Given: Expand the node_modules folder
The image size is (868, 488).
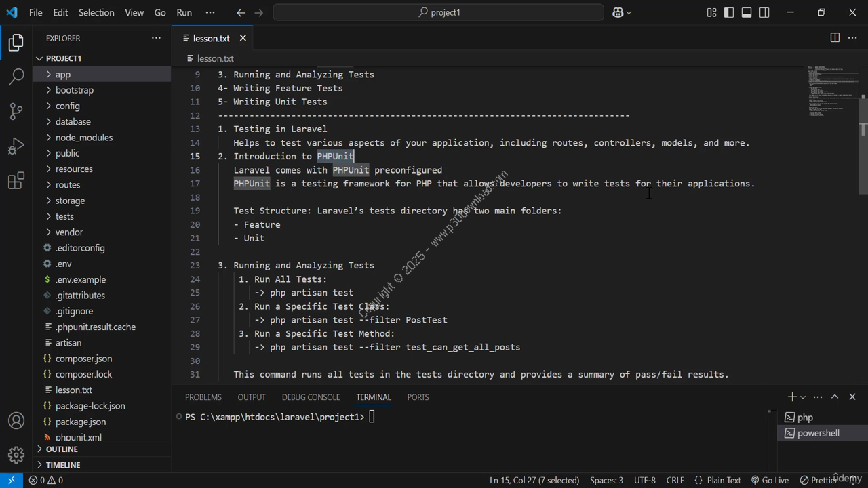Looking at the screenshot, I should pos(102,138).
